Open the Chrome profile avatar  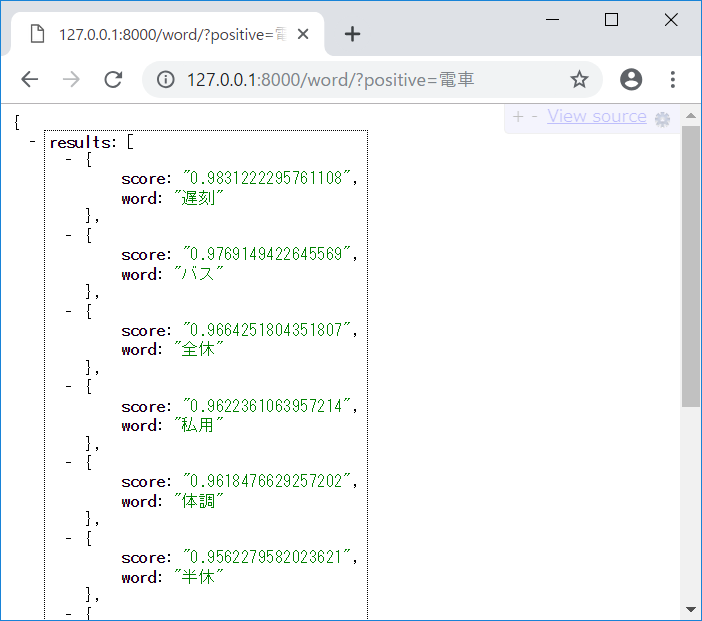tap(631, 80)
